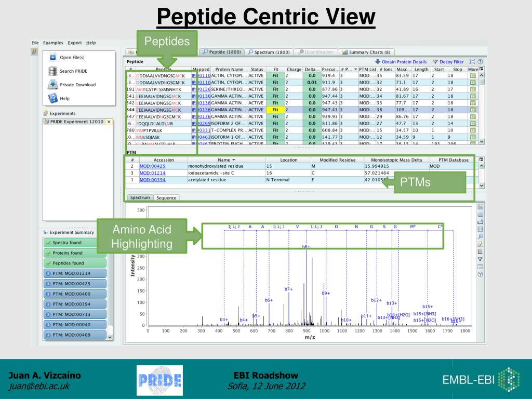The image size is (532, 399).
Task: Click PTM: MOD:00425 summary button
Action: (x=75, y=284)
